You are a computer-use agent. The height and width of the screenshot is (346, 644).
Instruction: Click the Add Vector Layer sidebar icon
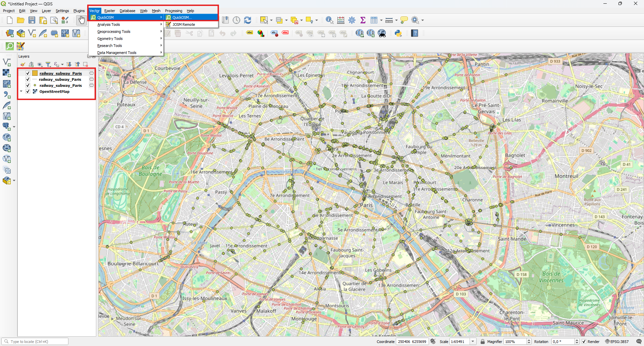tap(7, 62)
